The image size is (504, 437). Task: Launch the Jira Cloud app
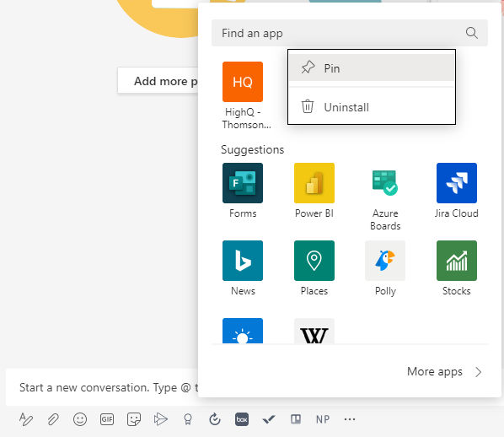[x=457, y=183]
